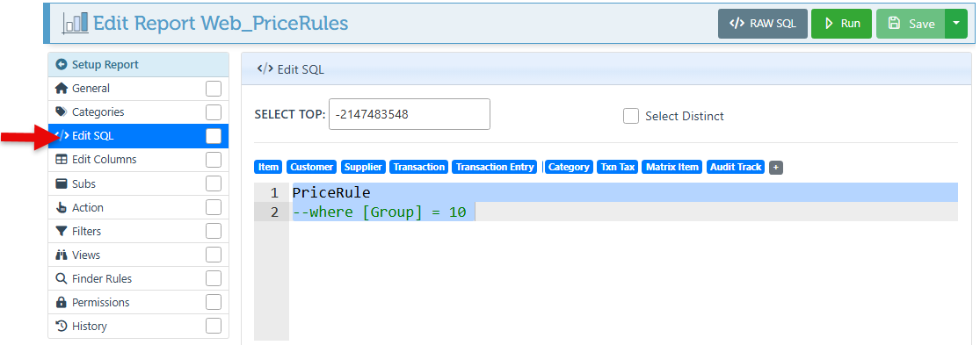The height and width of the screenshot is (345, 980).
Task: Click the General home icon
Action: tap(62, 88)
